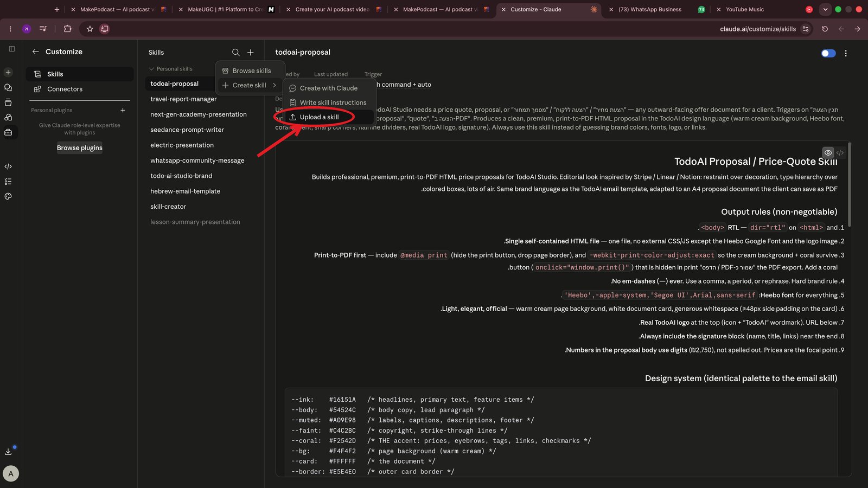Toggle the todoai-proposal skill switch
868x488 pixels.
click(828, 53)
